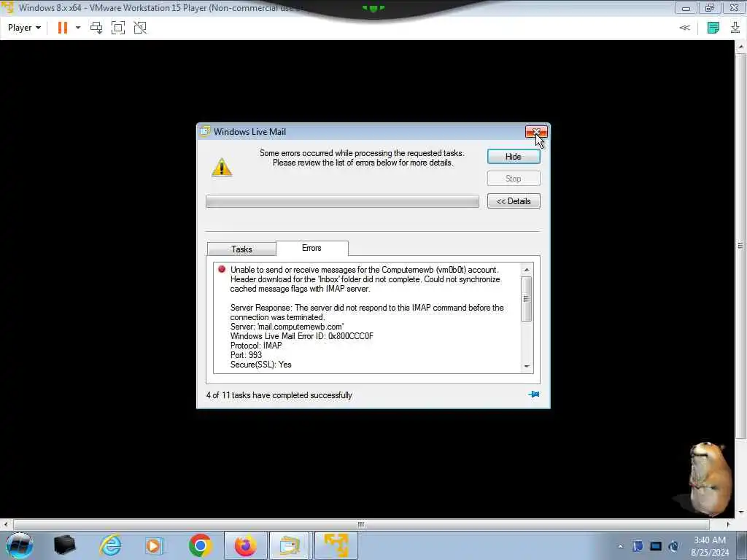Click the yellow warning triangle icon
Screen dimensions: 747x560
[222, 167]
